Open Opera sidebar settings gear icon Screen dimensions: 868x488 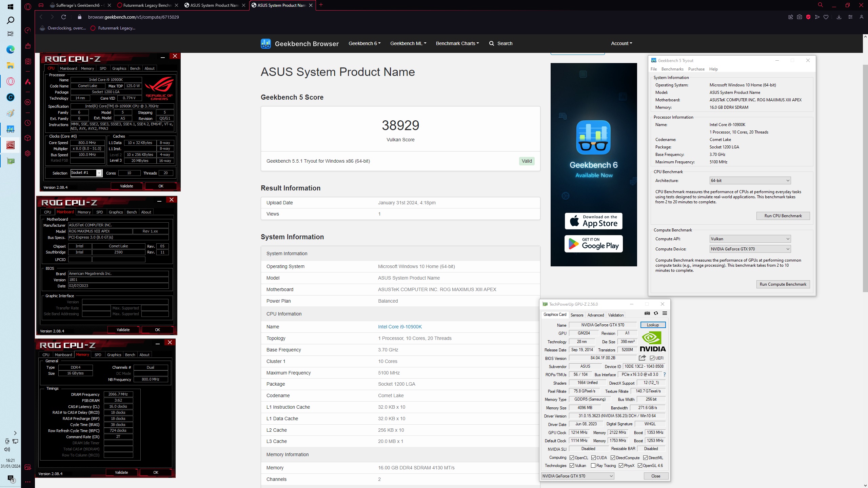click(28, 154)
